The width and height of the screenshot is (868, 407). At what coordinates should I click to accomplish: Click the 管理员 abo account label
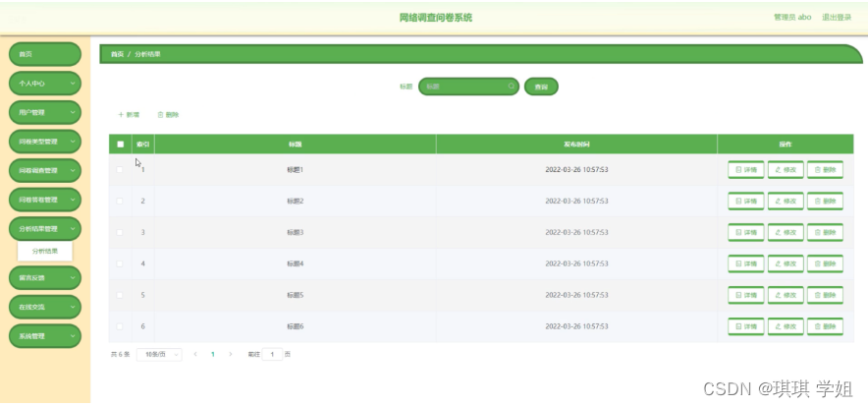coord(792,17)
